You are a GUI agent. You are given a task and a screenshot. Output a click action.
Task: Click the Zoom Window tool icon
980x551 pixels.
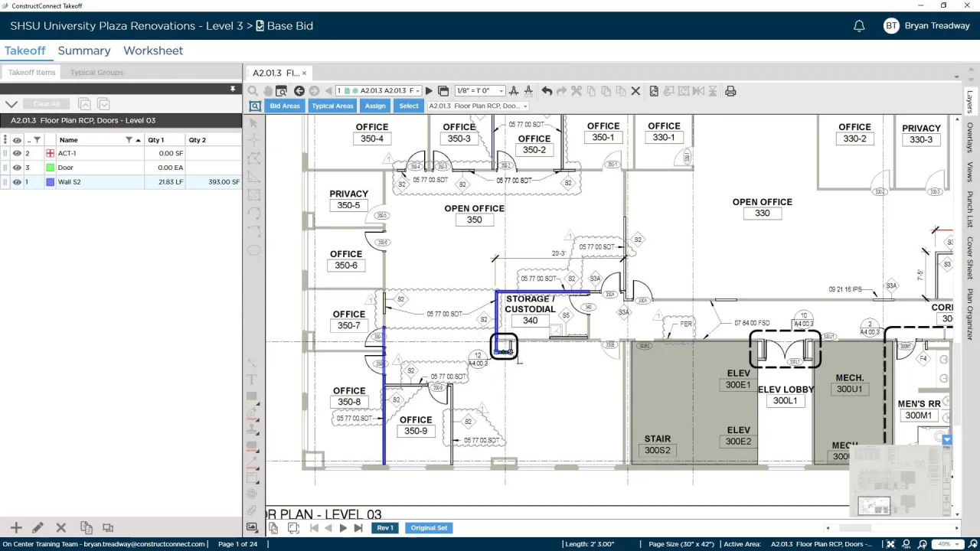click(282, 91)
